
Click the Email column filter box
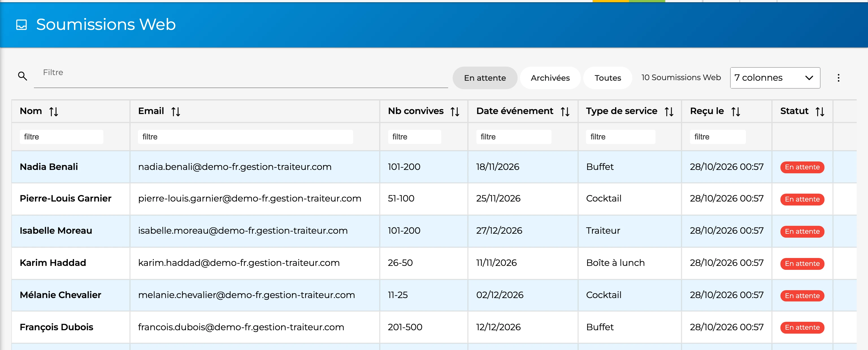245,137
